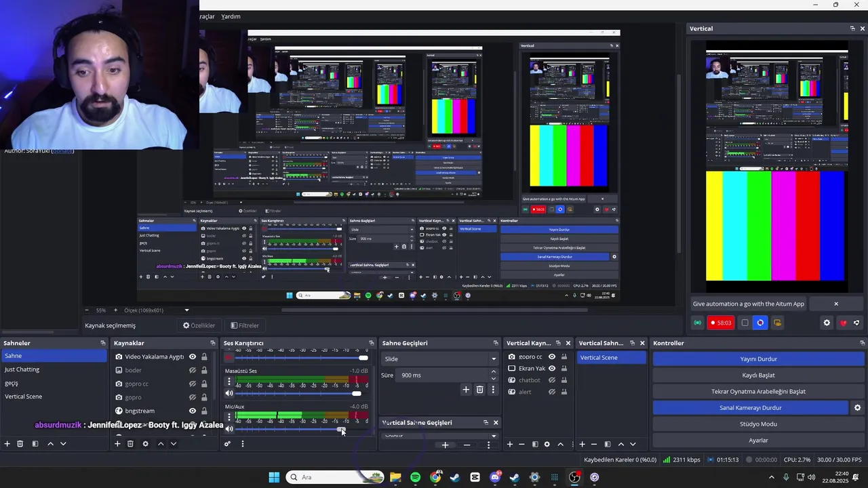
Task: Select Vertical Scene in Vertical Sahneler panel
Action: click(x=611, y=357)
